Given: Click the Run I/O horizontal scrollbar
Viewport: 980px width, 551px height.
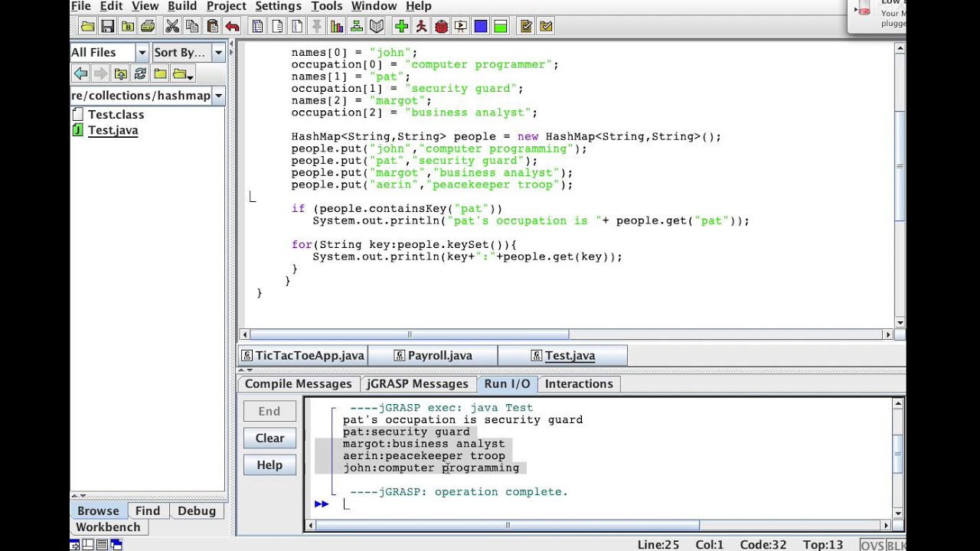Looking at the screenshot, I should (x=508, y=525).
